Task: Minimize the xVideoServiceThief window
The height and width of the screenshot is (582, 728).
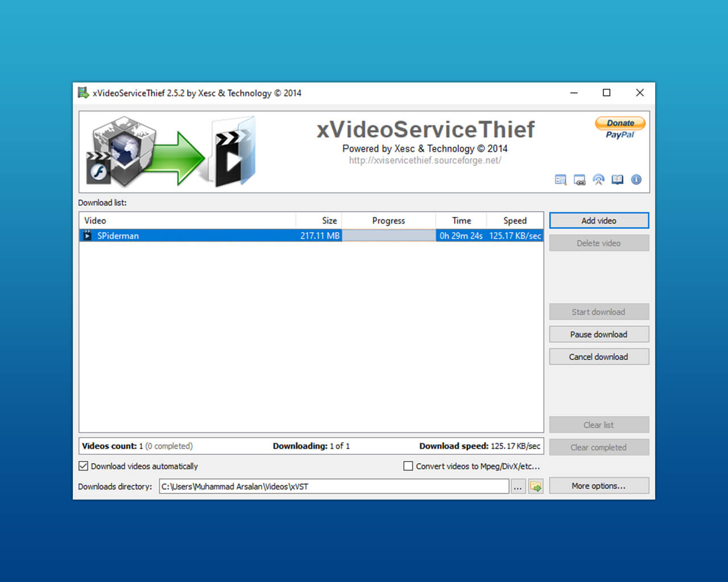Action: pyautogui.click(x=574, y=93)
